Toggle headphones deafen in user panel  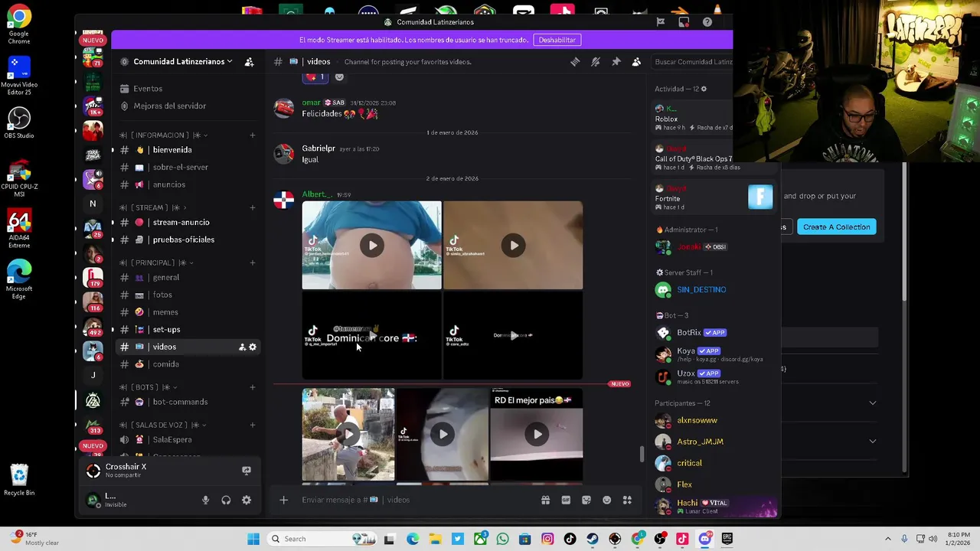click(x=226, y=500)
